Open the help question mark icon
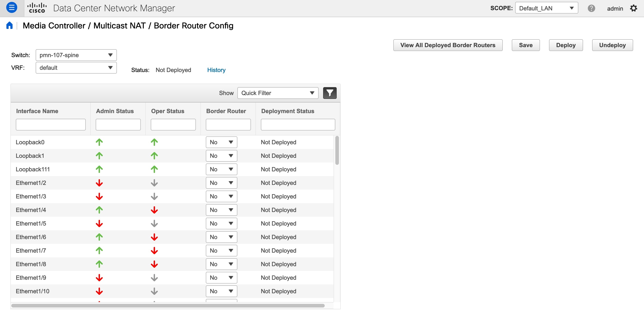644x312 pixels. tap(591, 8)
